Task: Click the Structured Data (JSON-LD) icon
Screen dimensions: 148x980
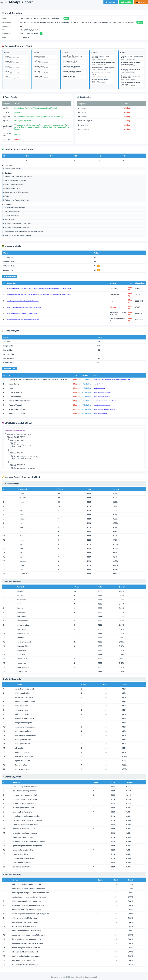Action: point(3,423)
